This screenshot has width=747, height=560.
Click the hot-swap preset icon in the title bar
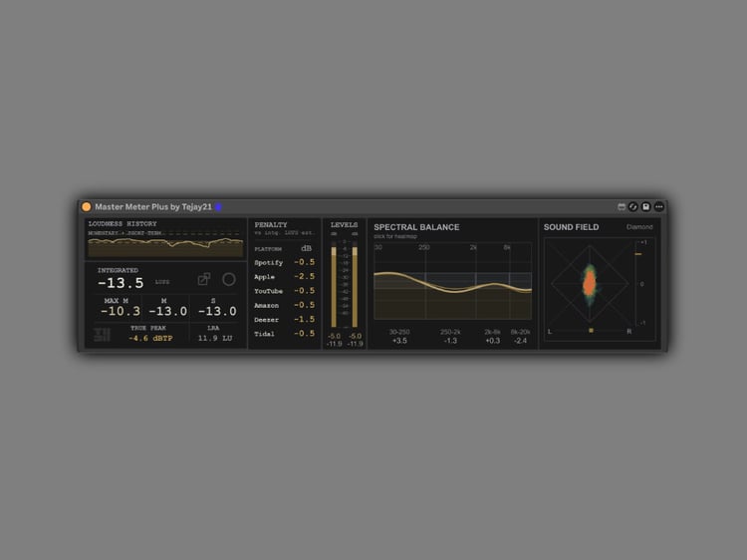[x=633, y=207]
